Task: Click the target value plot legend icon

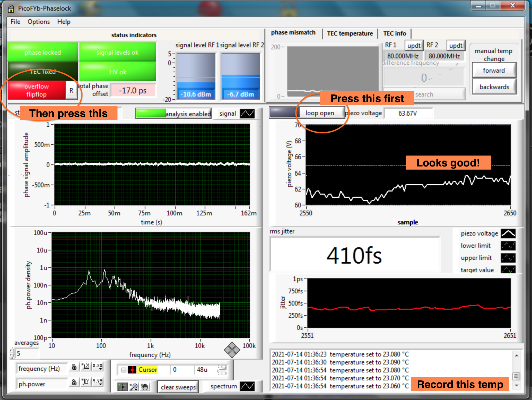Action: click(x=508, y=270)
